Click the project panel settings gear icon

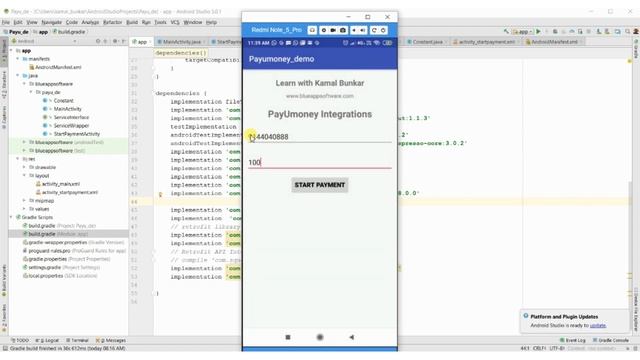tap(115, 41)
